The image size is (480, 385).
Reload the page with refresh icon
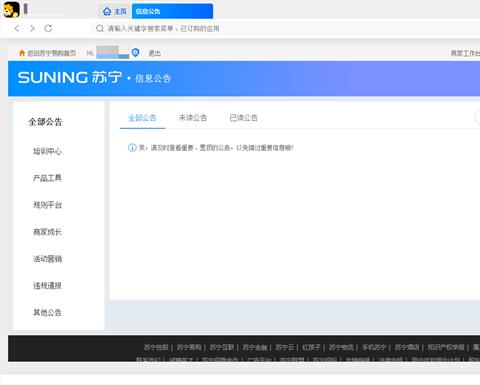[48, 28]
